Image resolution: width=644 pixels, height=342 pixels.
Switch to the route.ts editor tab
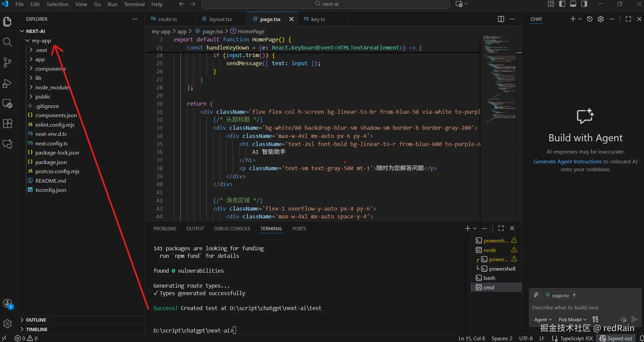coord(167,19)
